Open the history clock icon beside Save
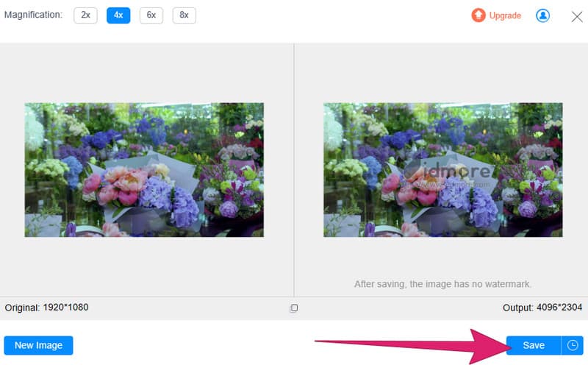Viewport: 588px width, 365px height. (573, 345)
